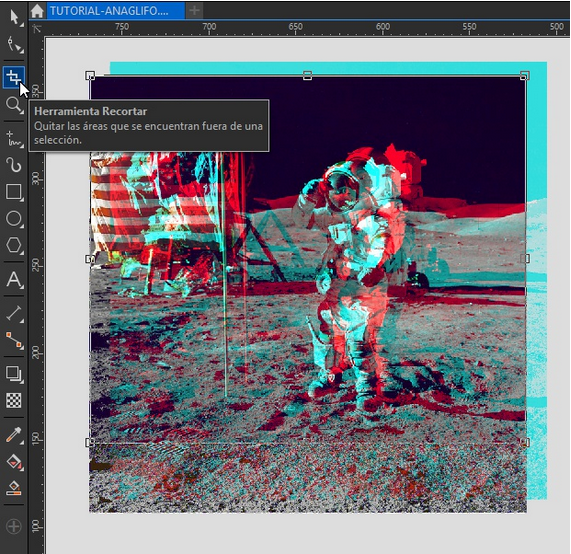Viewport: 571px width, 554px height.
Task: Pick the Rectangle tool
Action: point(14,192)
